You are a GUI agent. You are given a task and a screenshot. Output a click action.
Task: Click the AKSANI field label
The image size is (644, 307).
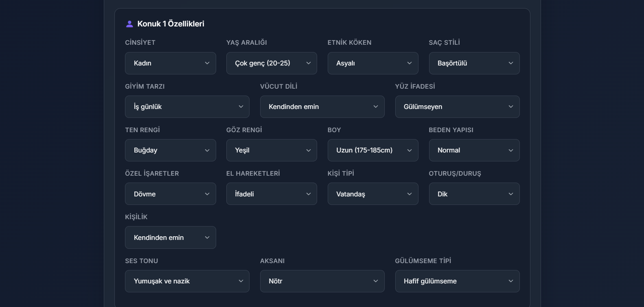[x=272, y=261]
